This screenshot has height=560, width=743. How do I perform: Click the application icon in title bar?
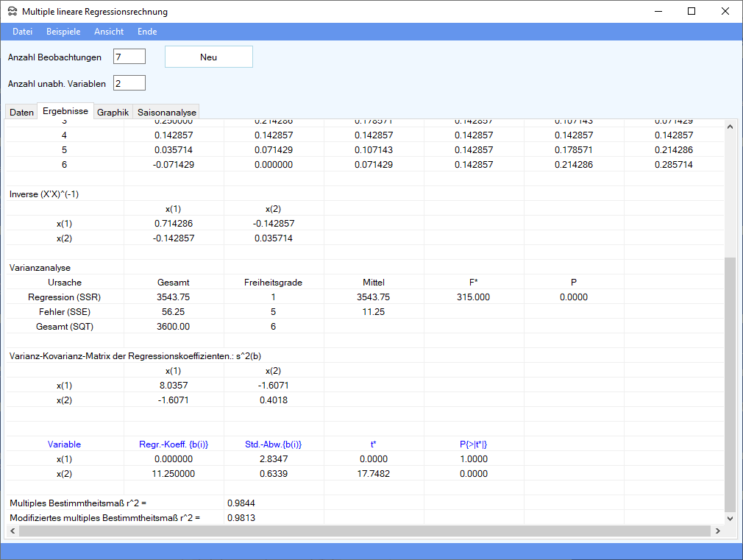pos(12,12)
